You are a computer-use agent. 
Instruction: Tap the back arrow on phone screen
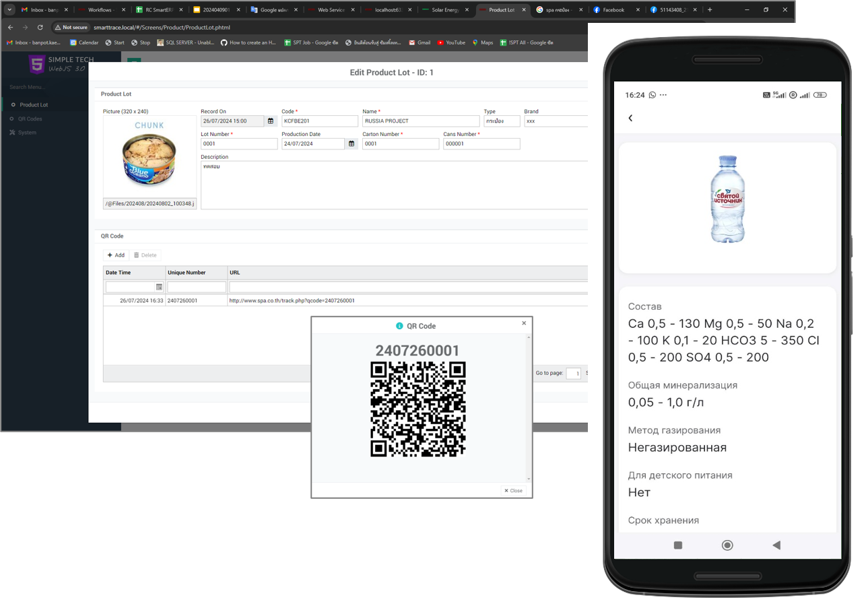click(x=630, y=118)
